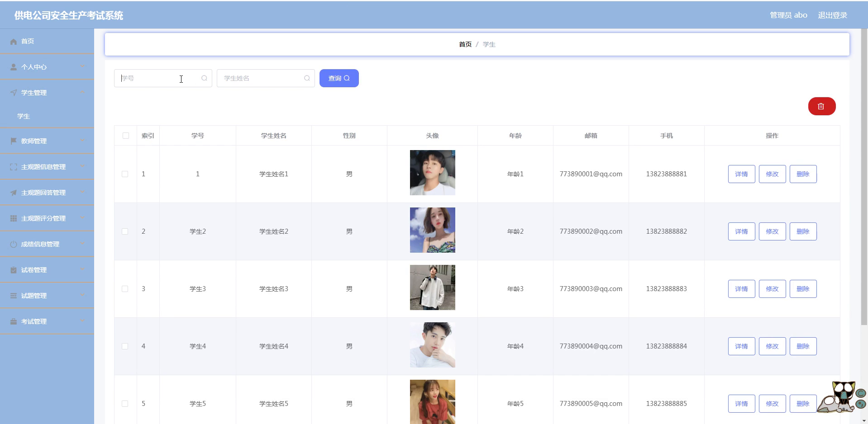Screen dimensions: 868x424
Task: Open the 首页 sidebar menu item
Action: [47, 41]
